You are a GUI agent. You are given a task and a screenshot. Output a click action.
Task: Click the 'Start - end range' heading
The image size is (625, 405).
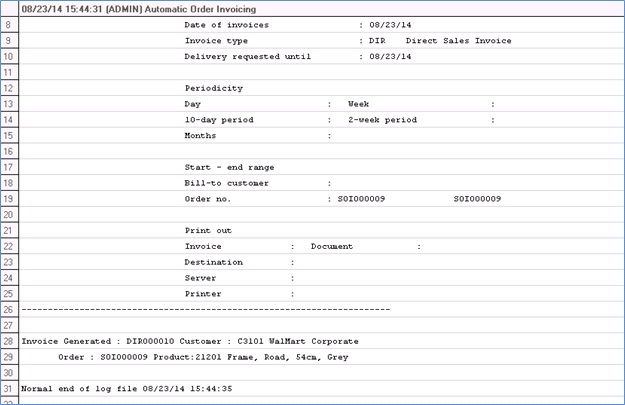pyautogui.click(x=229, y=167)
